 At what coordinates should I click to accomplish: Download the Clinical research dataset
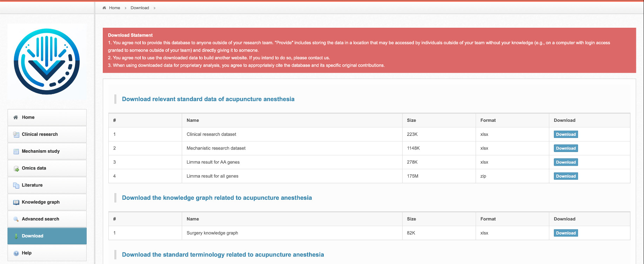(565, 134)
